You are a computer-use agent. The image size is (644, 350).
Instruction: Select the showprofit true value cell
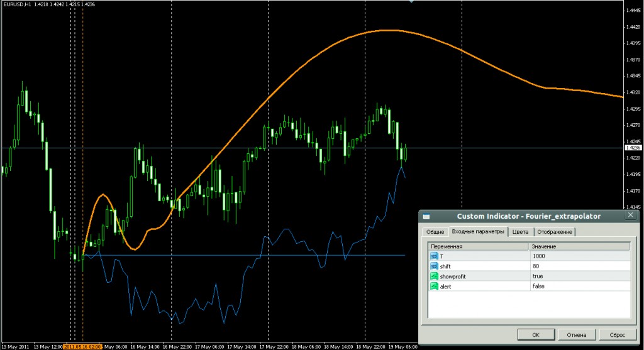[579, 276]
